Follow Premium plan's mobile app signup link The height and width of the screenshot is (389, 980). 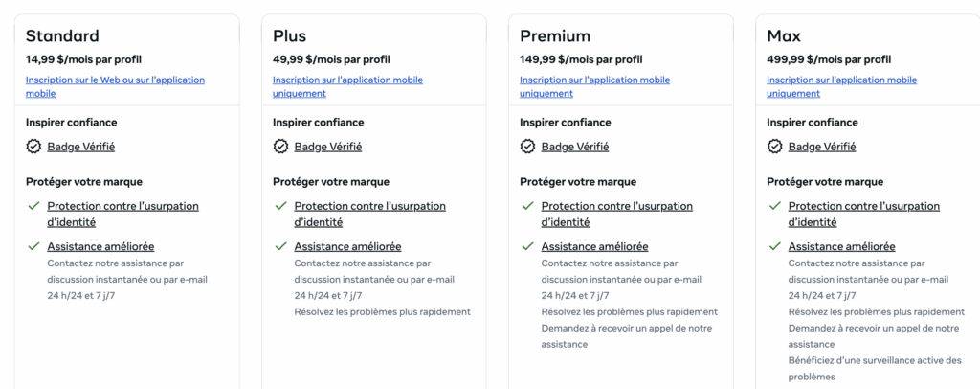[594, 80]
